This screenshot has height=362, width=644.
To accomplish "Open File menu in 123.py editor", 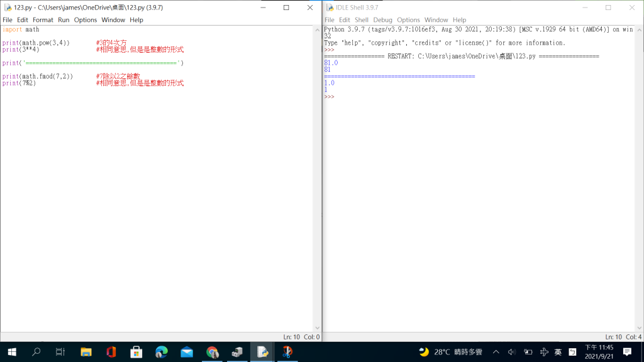I will (8, 19).
